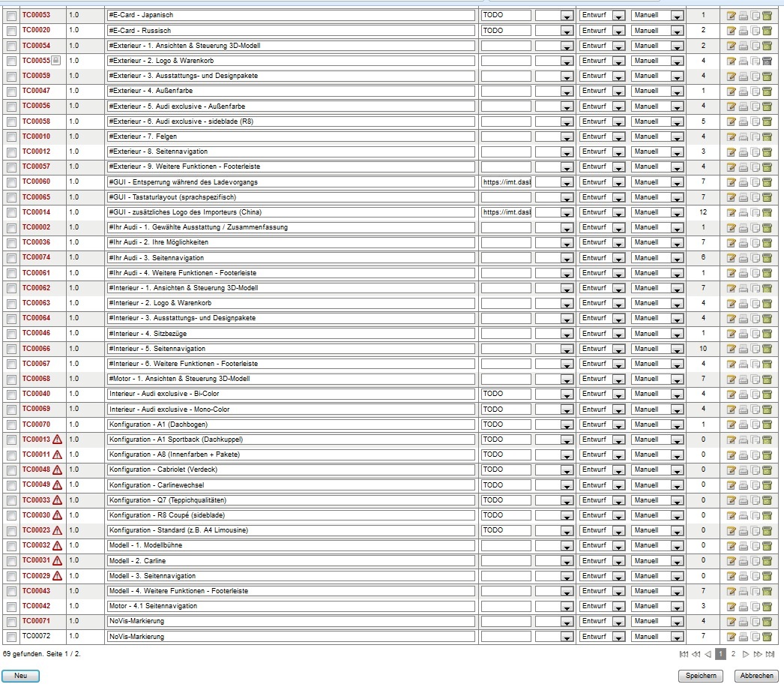
Task: Check the box for TC00071
Action: (x=11, y=622)
